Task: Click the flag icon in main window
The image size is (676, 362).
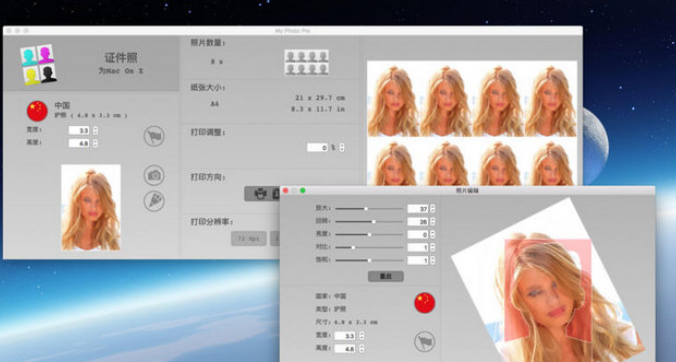Action: point(154,136)
